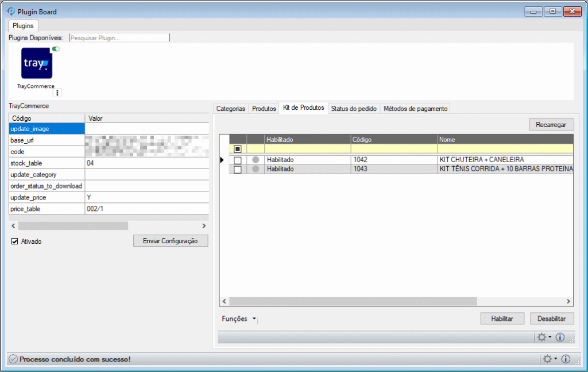Click the info icon in the kit panel footer
The height and width of the screenshot is (372, 588).
click(560, 337)
